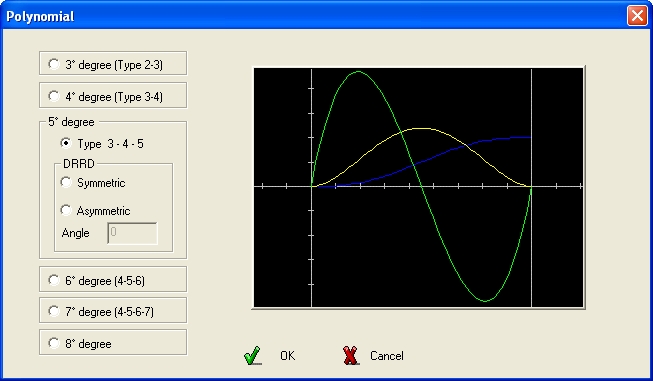Click the Polynomial title bar text

click(x=40, y=16)
